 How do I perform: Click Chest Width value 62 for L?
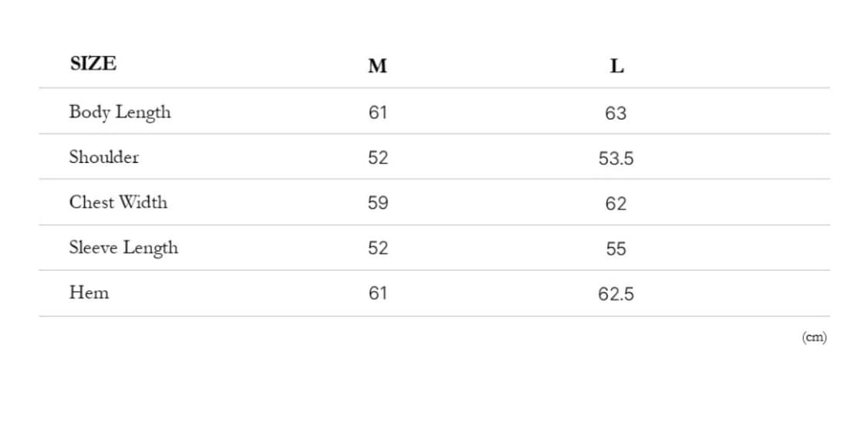point(616,204)
